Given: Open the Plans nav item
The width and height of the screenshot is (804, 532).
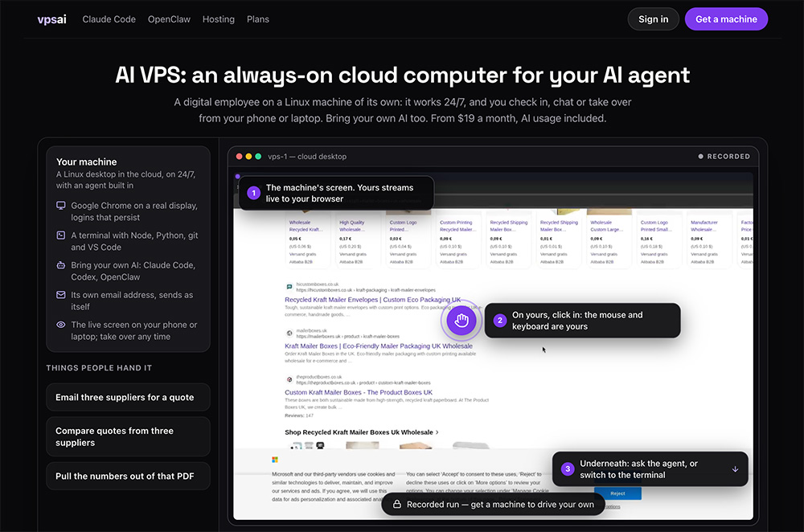Looking at the screenshot, I should tap(258, 19).
